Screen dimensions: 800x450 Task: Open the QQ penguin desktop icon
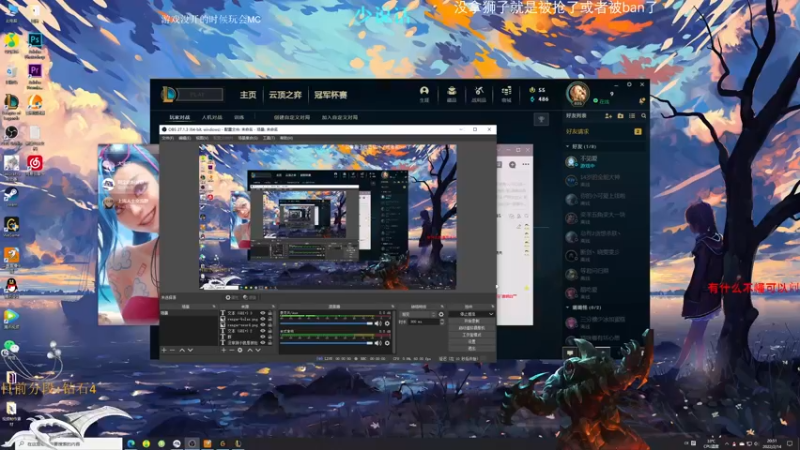point(11,288)
